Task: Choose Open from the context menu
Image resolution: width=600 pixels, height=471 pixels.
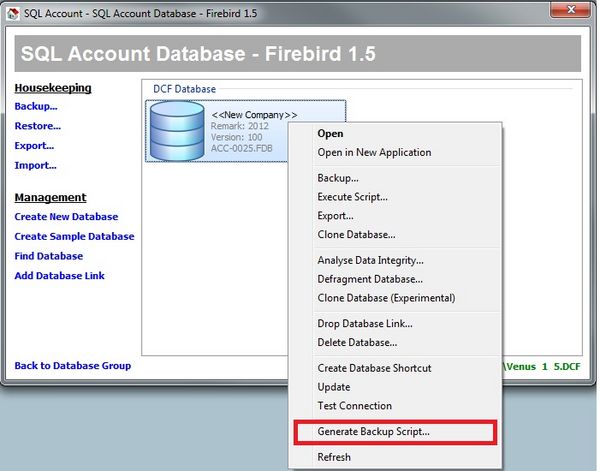Action: 330,133
